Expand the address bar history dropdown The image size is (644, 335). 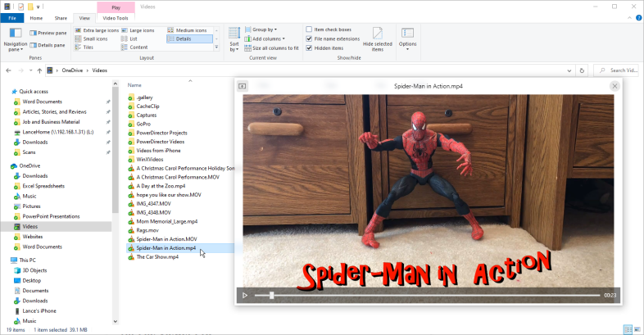569,70
